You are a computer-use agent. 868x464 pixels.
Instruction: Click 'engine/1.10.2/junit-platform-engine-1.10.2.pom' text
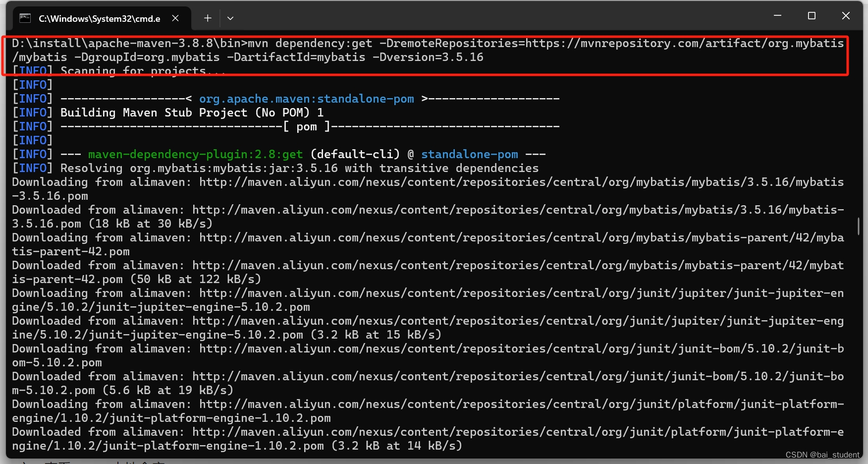[x=171, y=418]
